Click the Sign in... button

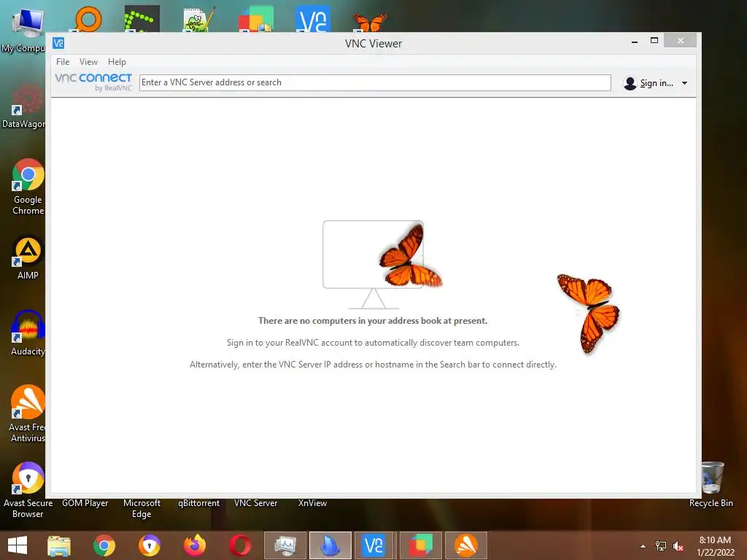coord(649,83)
